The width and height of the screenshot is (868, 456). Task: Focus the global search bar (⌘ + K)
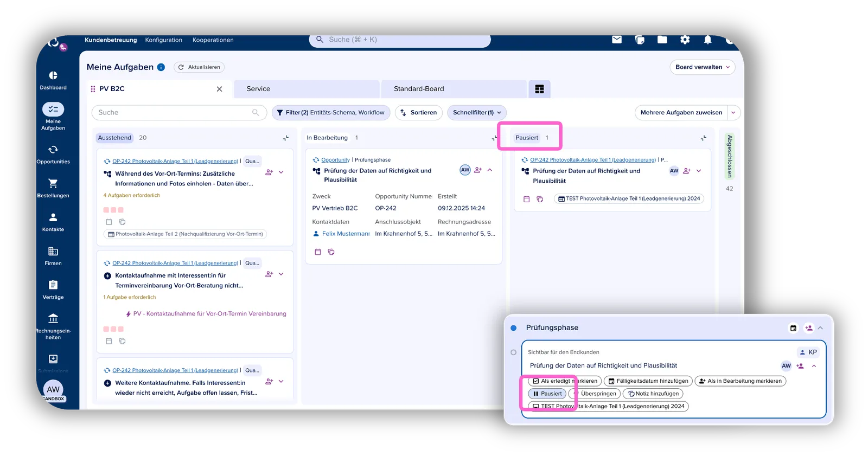pyautogui.click(x=400, y=40)
